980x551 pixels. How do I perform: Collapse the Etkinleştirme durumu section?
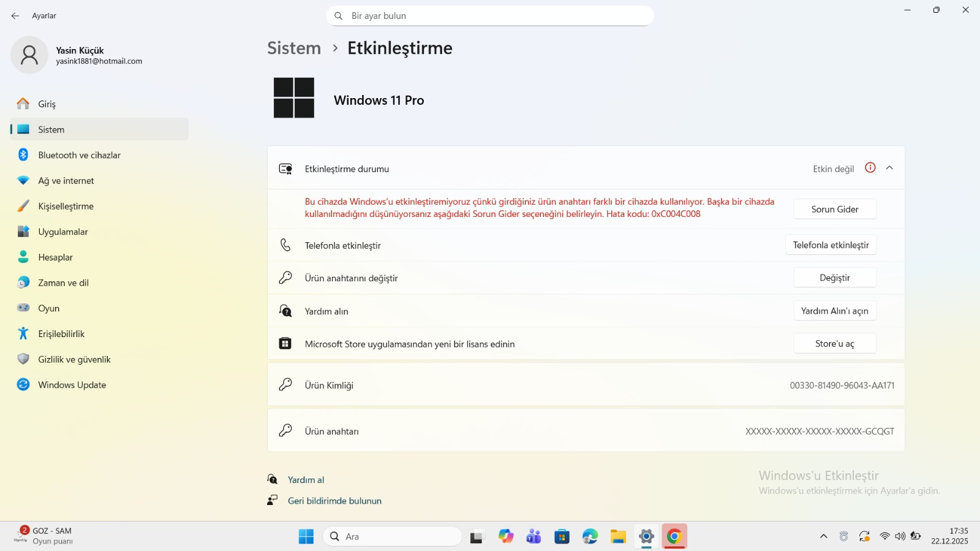pyautogui.click(x=889, y=168)
